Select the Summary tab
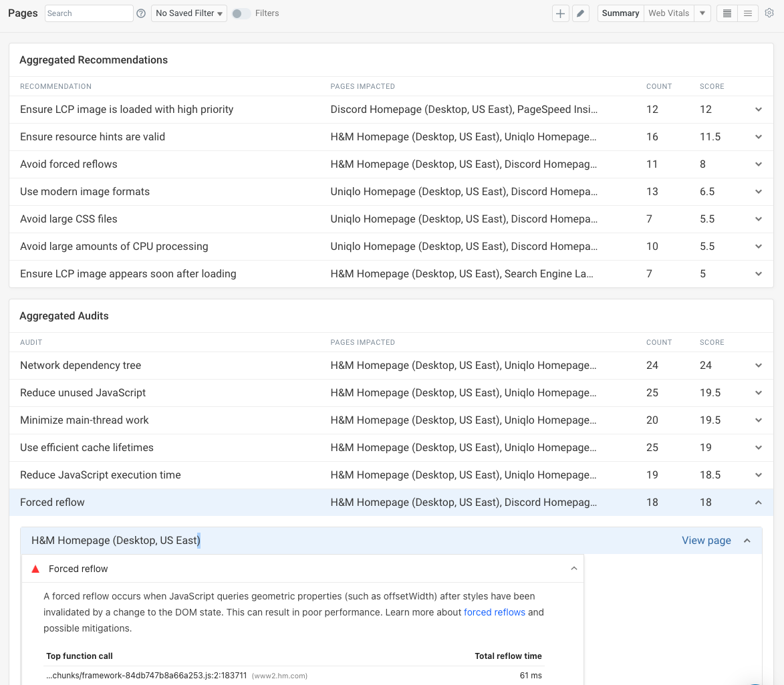This screenshot has width=784, height=685. (620, 13)
